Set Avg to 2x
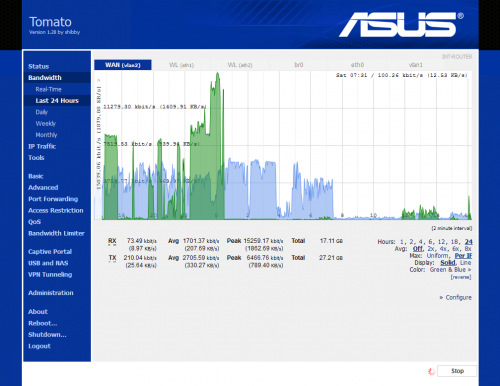Screen dimensions: 500x386 [431, 249]
